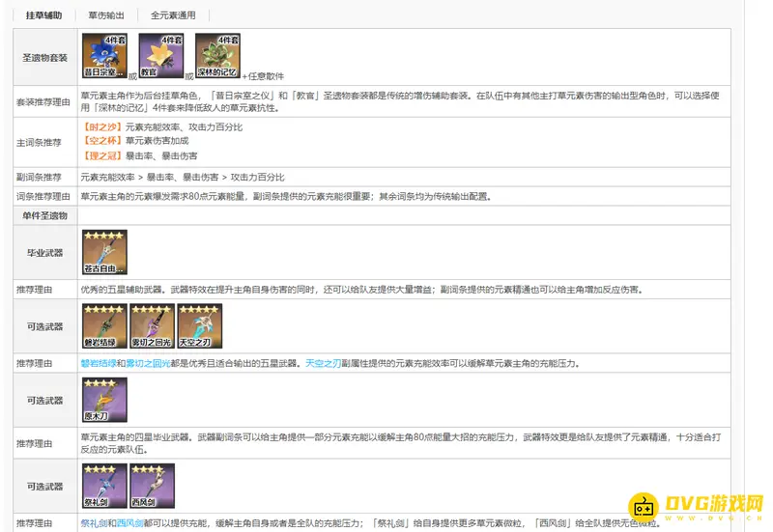Open the 西风剑 link in bottom row
The width and height of the screenshot is (773, 532).
coord(132,523)
